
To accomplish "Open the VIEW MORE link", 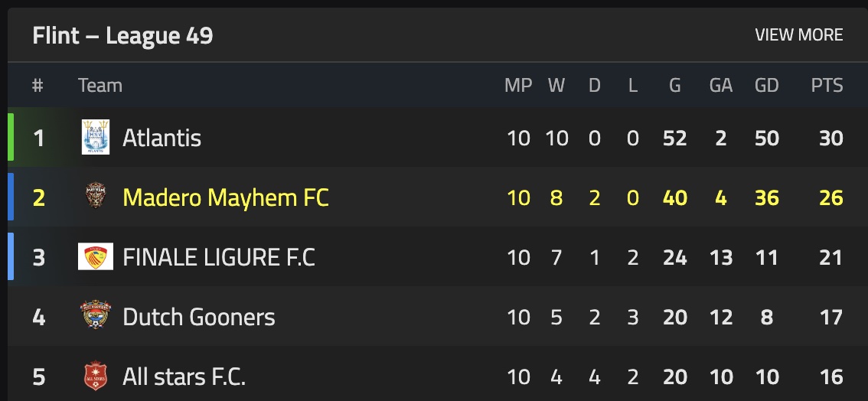I will (798, 35).
